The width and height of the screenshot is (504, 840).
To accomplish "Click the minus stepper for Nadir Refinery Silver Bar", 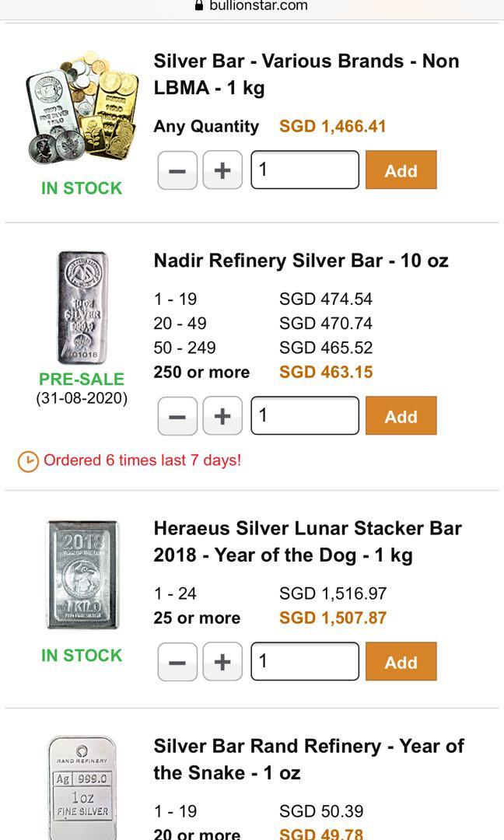I will (177, 415).
